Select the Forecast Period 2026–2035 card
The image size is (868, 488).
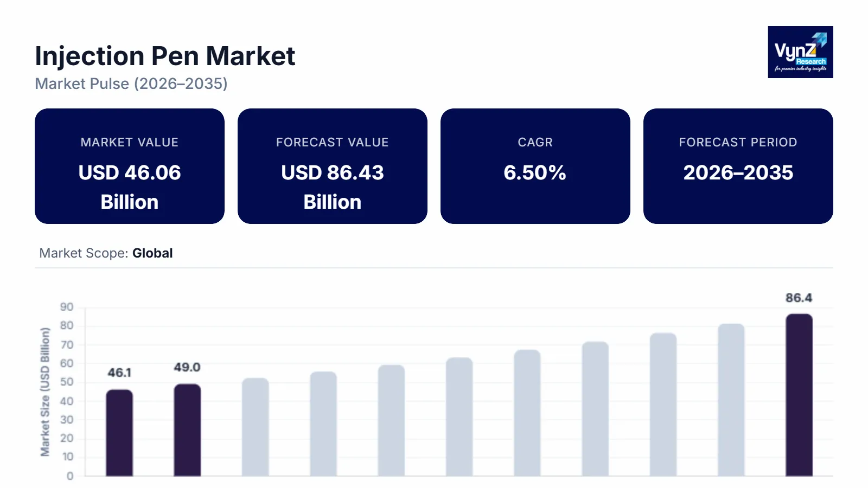(738, 166)
